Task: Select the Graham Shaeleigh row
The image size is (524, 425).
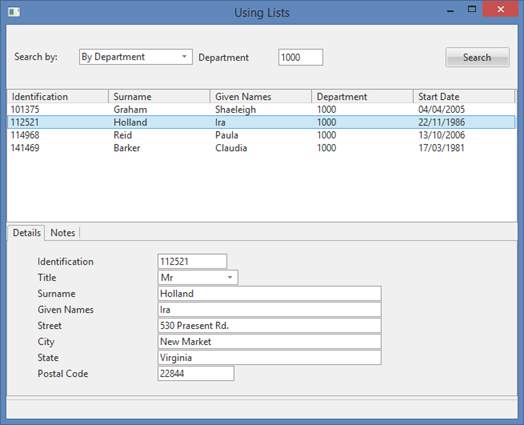Action: 261,109
